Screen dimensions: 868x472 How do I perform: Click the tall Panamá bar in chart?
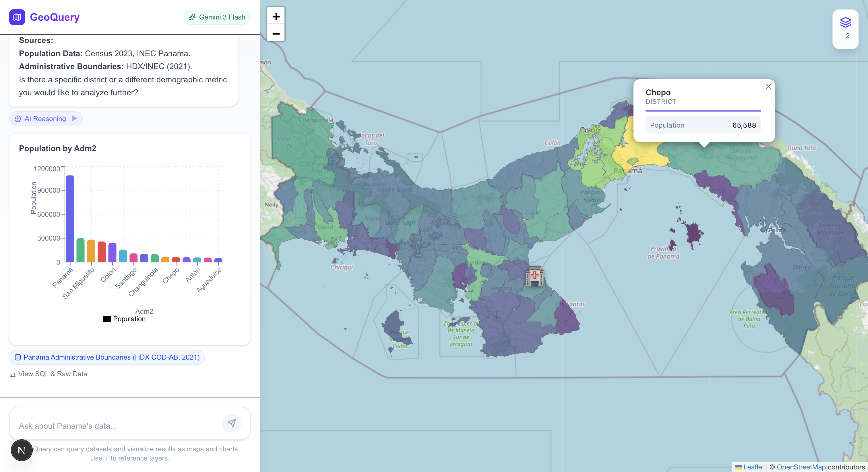tap(70, 218)
